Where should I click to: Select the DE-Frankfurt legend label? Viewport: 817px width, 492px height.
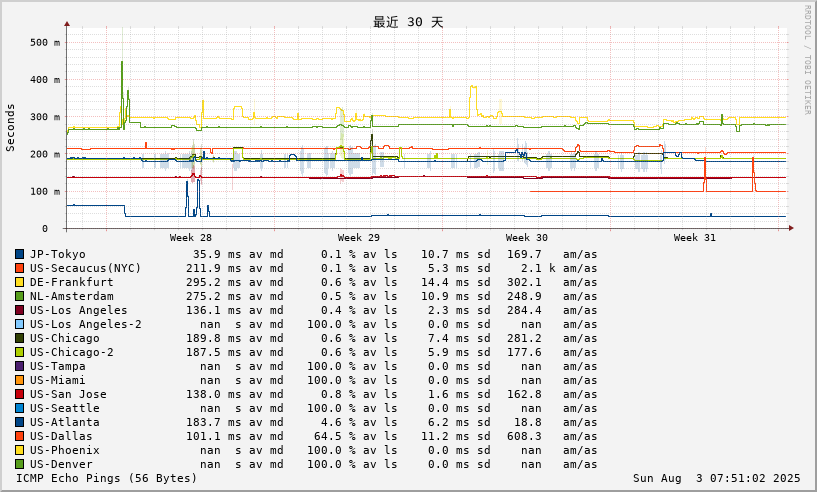pyautogui.click(x=71, y=282)
